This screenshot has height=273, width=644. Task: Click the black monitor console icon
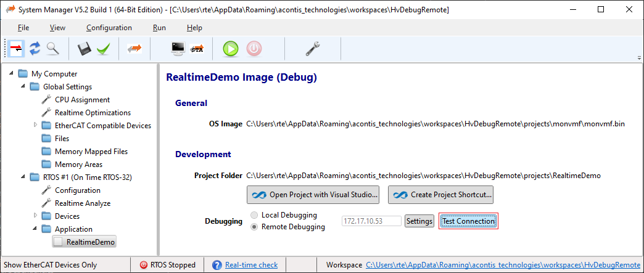point(178,49)
